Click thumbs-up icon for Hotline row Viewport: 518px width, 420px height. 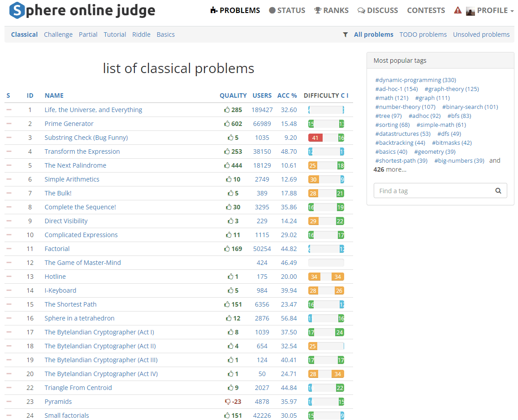[231, 276]
